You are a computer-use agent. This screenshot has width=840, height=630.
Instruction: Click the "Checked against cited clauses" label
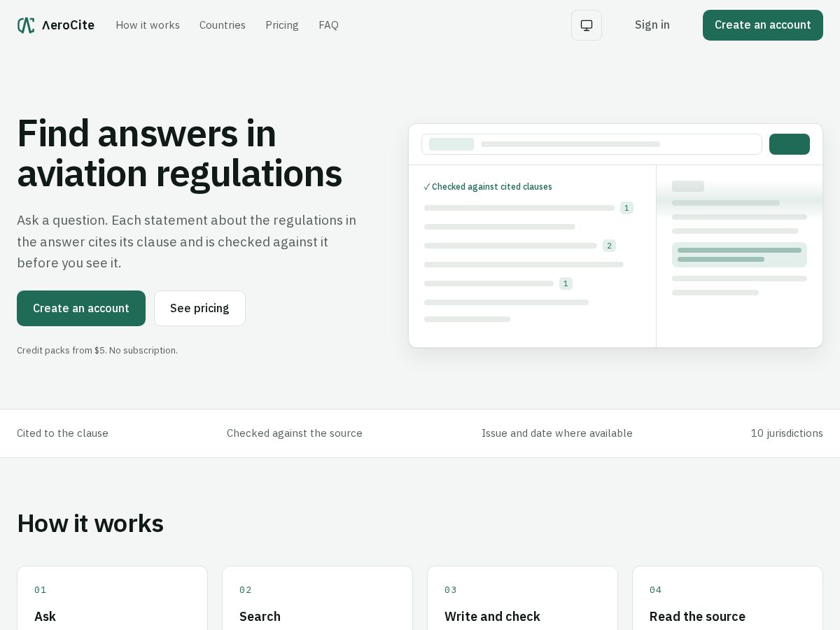click(x=488, y=187)
